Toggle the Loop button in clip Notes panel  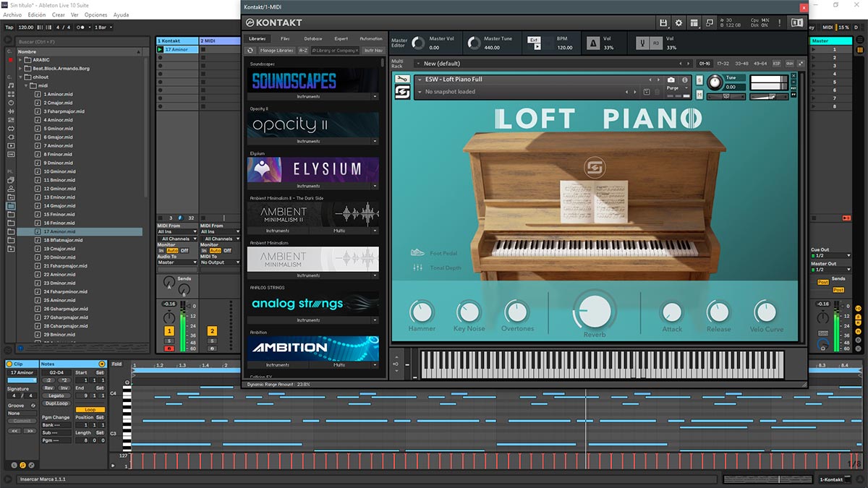click(x=90, y=409)
